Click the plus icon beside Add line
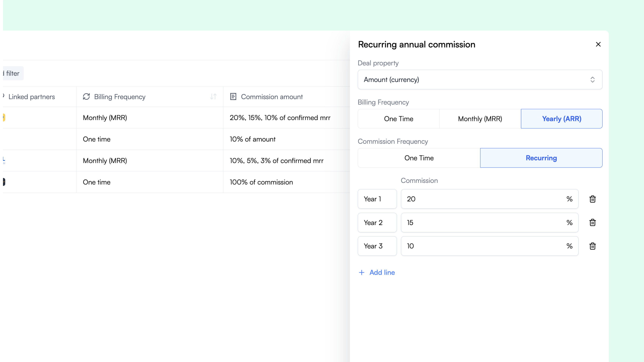 coord(362,273)
